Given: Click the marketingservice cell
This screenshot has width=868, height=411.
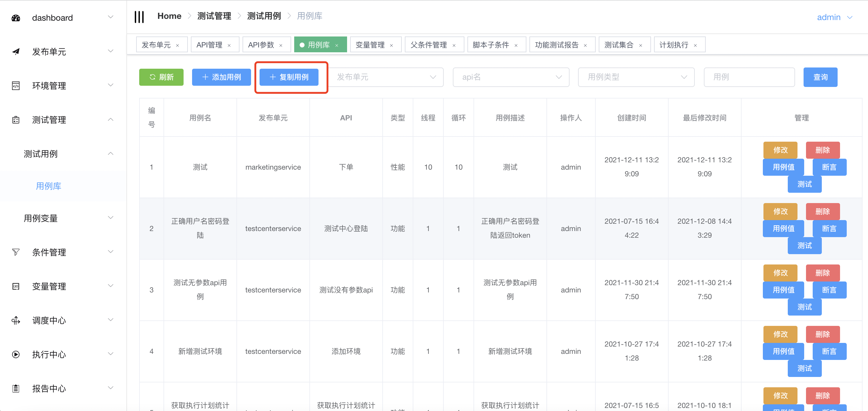Looking at the screenshot, I should (x=273, y=167).
